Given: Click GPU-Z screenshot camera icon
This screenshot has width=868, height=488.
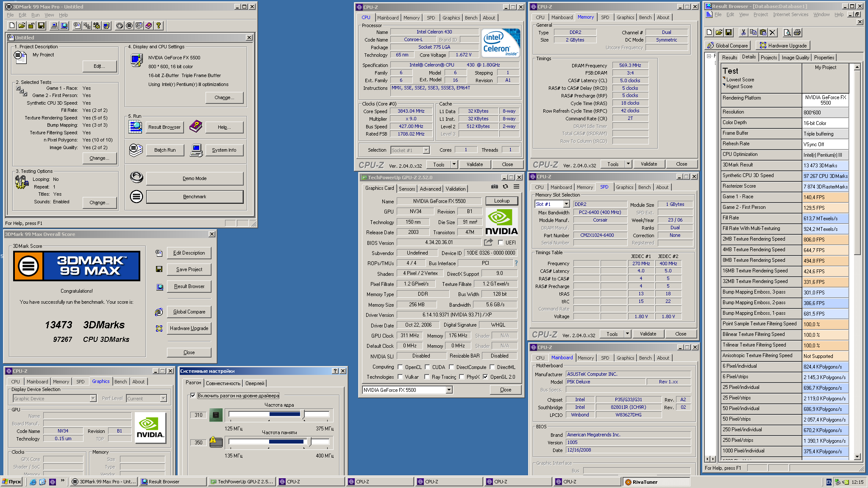Looking at the screenshot, I should pos(494,186).
